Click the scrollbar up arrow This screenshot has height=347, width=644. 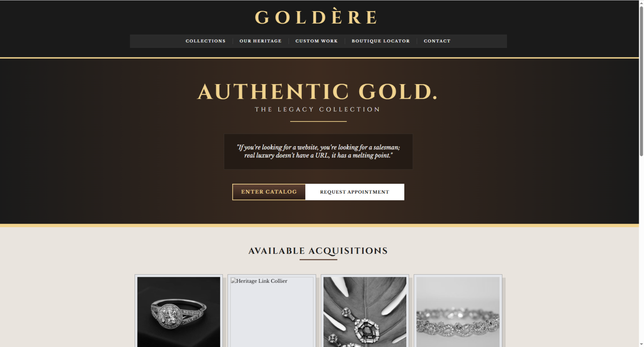(641, 3)
